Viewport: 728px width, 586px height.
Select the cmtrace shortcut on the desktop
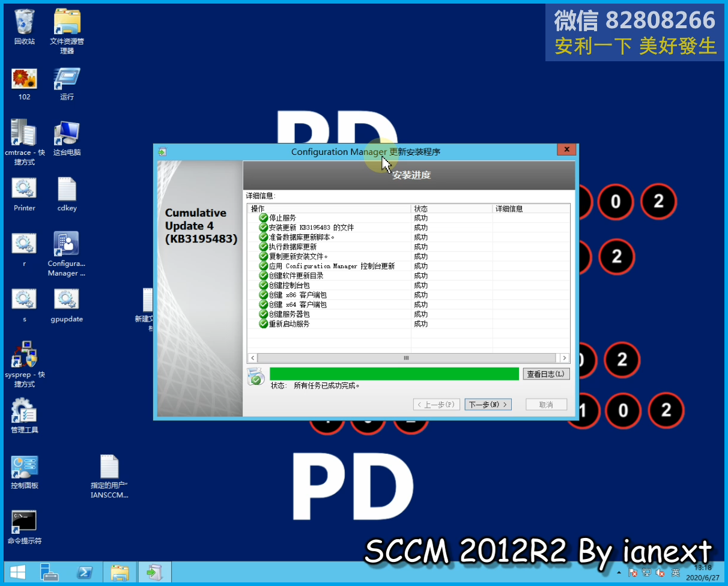pyautogui.click(x=25, y=142)
